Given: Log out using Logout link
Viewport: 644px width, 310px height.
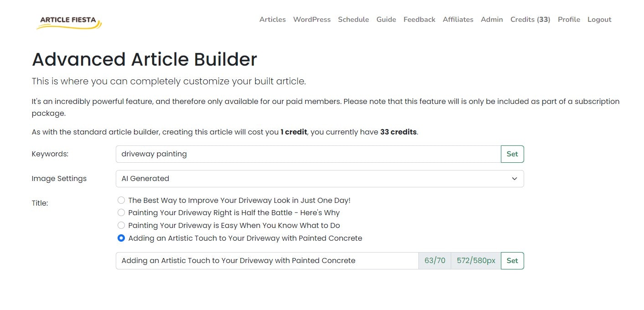Looking at the screenshot, I should [x=599, y=20].
